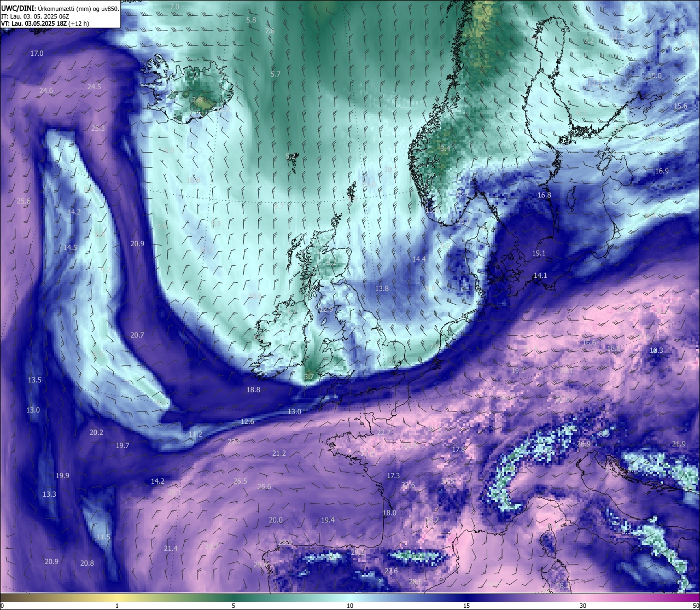Click the 11.5 value label
The height and width of the screenshot is (610, 700).
coord(103,537)
